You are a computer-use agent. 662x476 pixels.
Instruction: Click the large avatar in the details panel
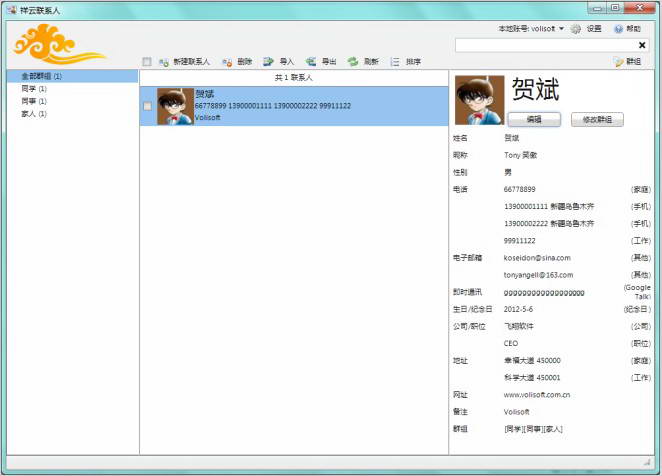(479, 100)
